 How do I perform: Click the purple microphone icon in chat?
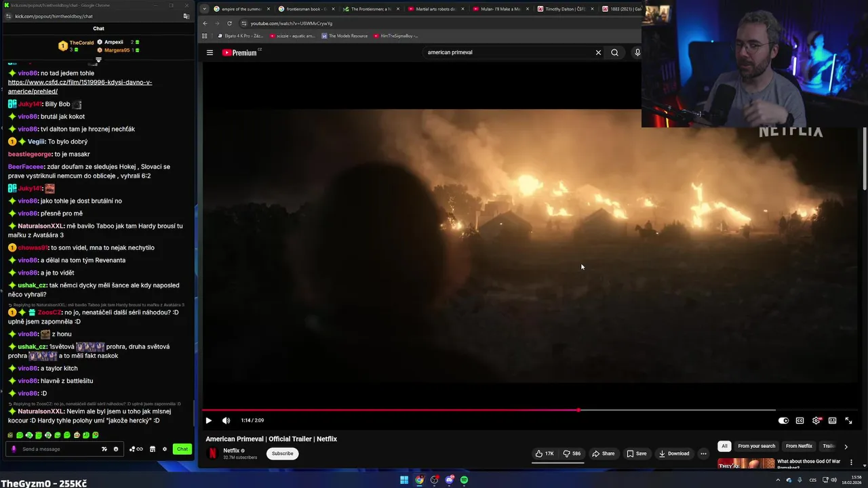[x=13, y=449]
